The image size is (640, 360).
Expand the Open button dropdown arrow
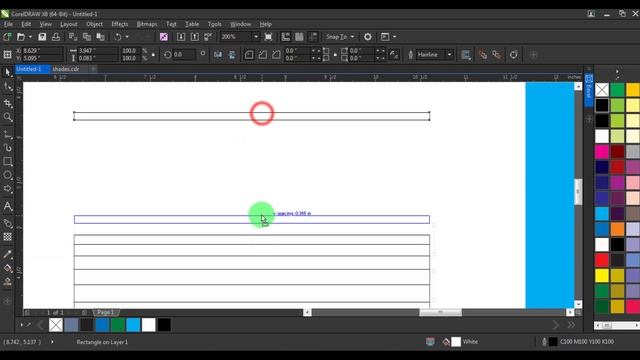coord(30,37)
